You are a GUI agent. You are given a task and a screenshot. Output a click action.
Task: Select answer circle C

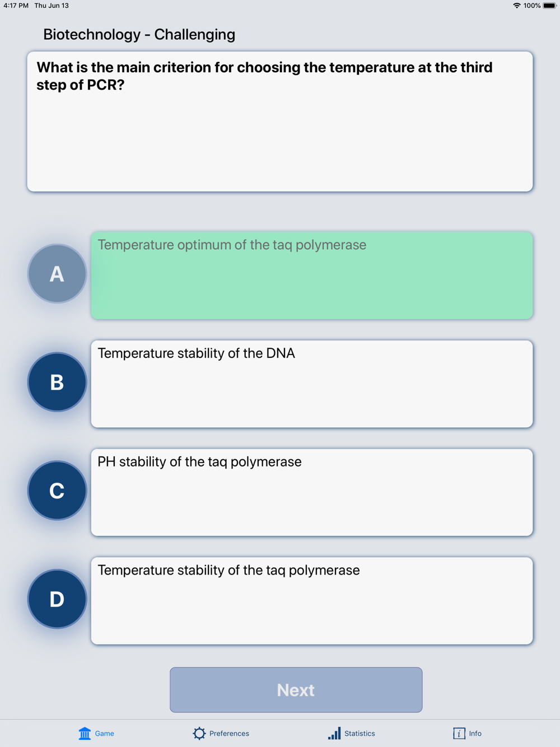pyautogui.click(x=57, y=491)
